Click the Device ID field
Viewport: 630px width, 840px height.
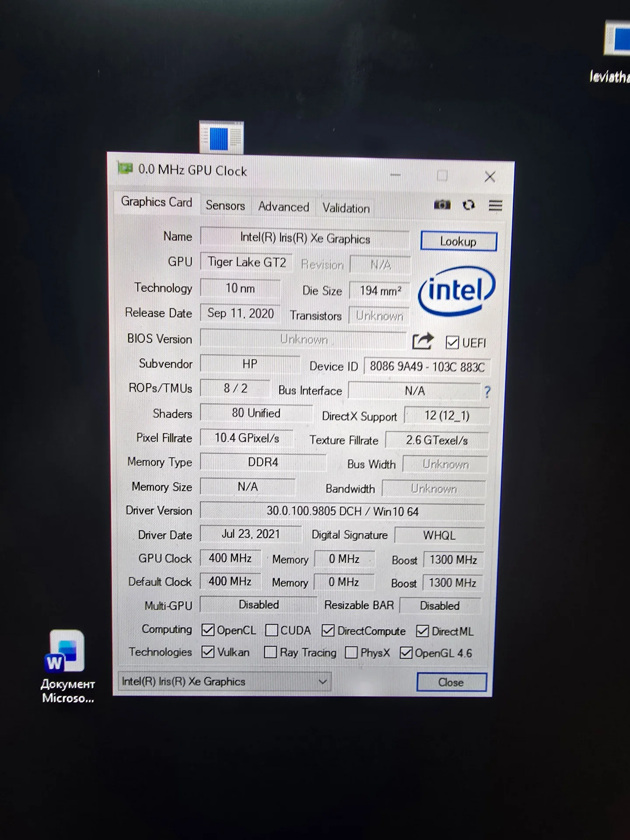pyautogui.click(x=427, y=366)
